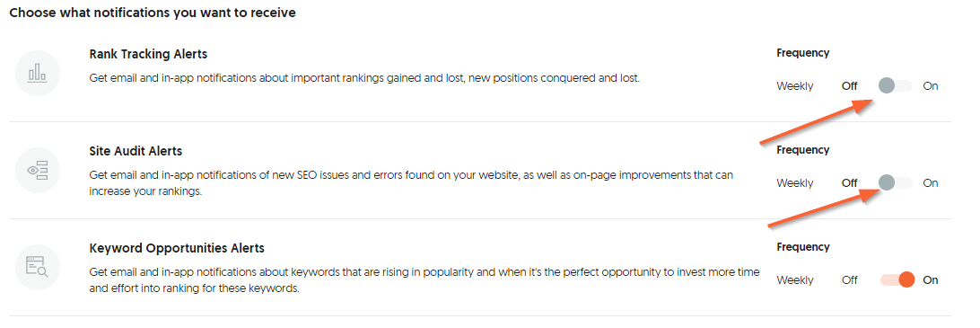Click the Site Audit Alerts heading

coord(136,152)
